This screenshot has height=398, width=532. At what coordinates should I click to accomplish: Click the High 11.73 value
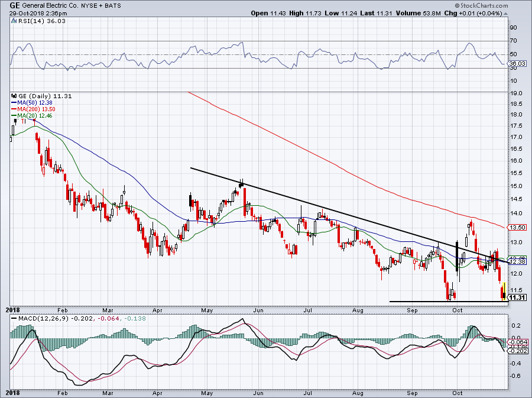[305, 13]
